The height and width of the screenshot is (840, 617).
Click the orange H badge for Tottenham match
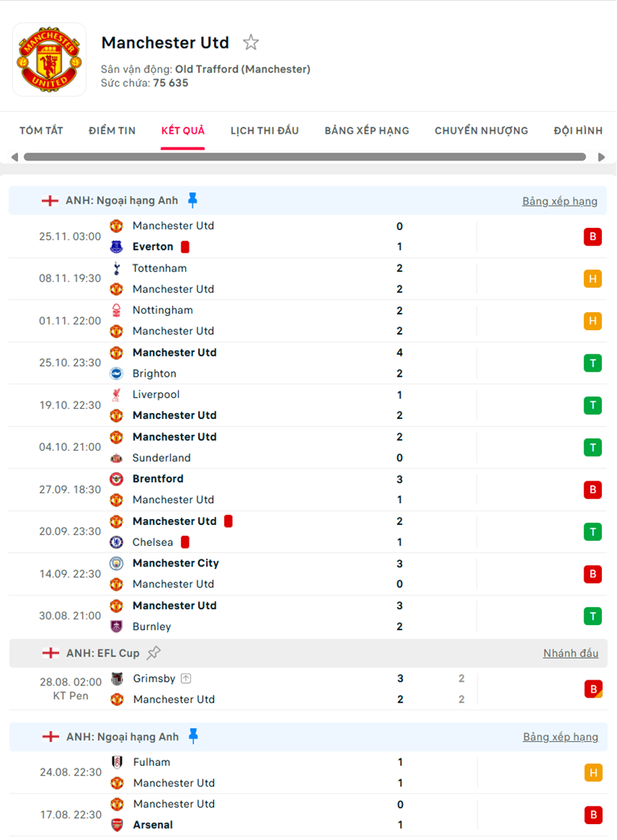coord(592,279)
